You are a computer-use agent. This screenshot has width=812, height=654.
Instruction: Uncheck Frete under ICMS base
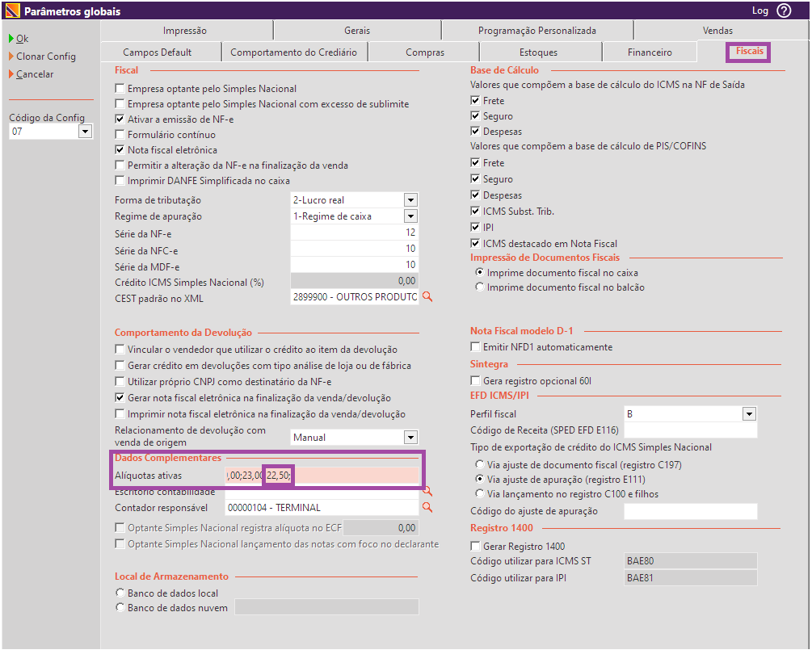tap(475, 100)
